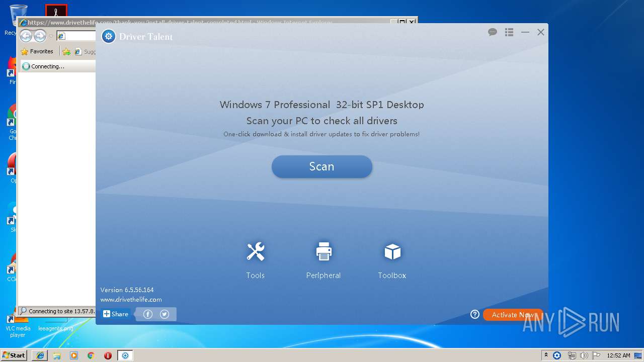Click the 12:52 AM taskbar clock

(618, 355)
